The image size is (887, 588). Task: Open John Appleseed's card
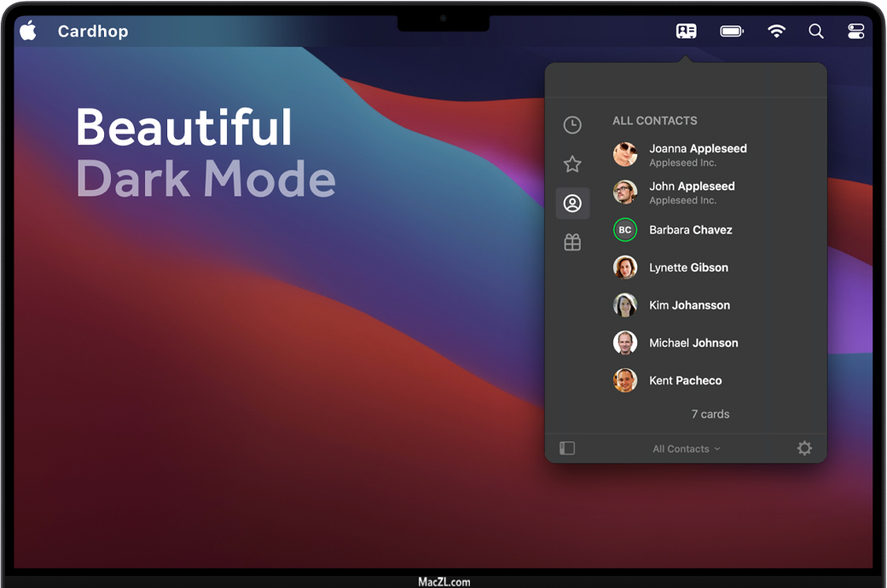click(691, 192)
